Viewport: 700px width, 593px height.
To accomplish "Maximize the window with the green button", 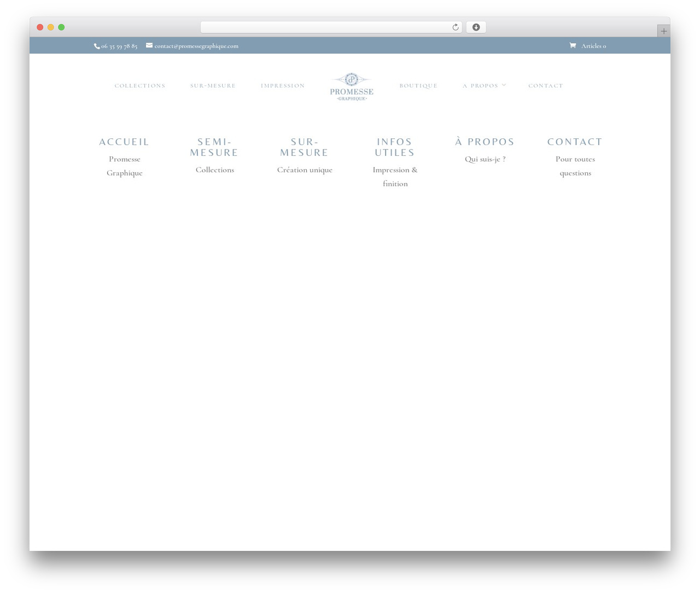I will coord(61,27).
